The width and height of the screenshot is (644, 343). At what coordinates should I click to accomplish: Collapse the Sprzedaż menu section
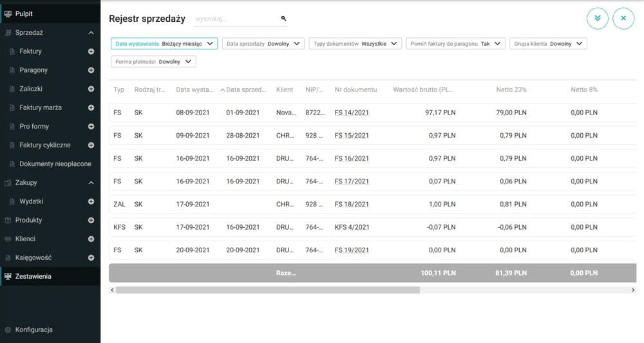[91, 32]
